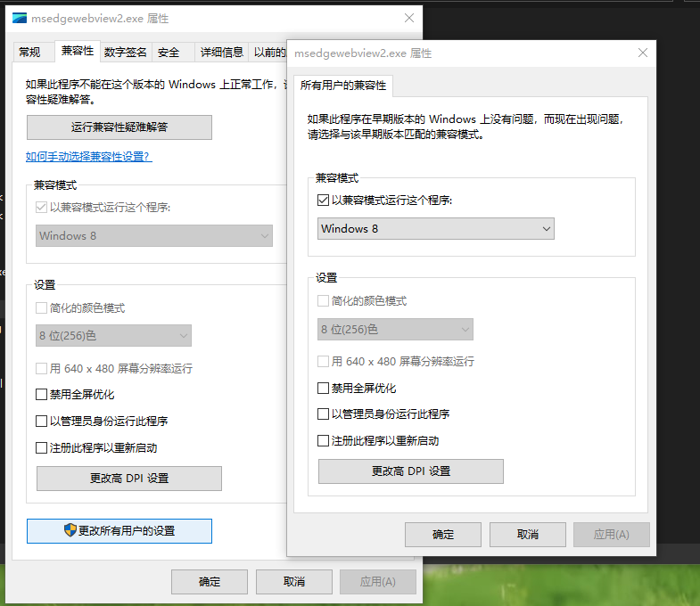Click the shield icon on 更改所有用户的设置
700x606 pixels.
70,530
